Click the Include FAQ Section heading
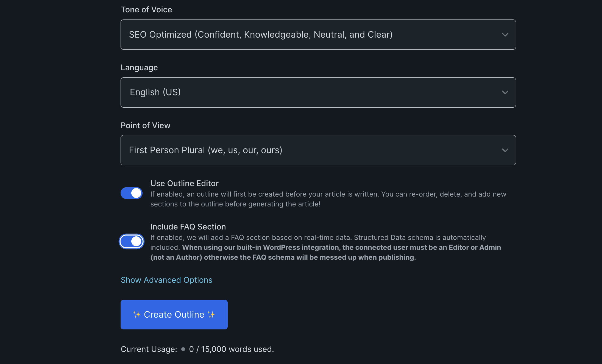This screenshot has height=364, width=602. click(x=188, y=227)
